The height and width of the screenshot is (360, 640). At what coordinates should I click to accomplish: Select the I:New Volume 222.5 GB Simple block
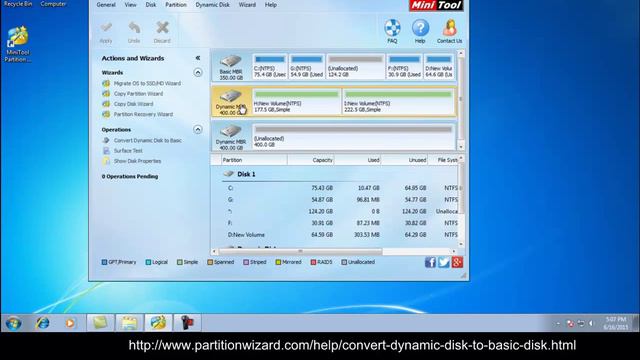click(x=398, y=102)
